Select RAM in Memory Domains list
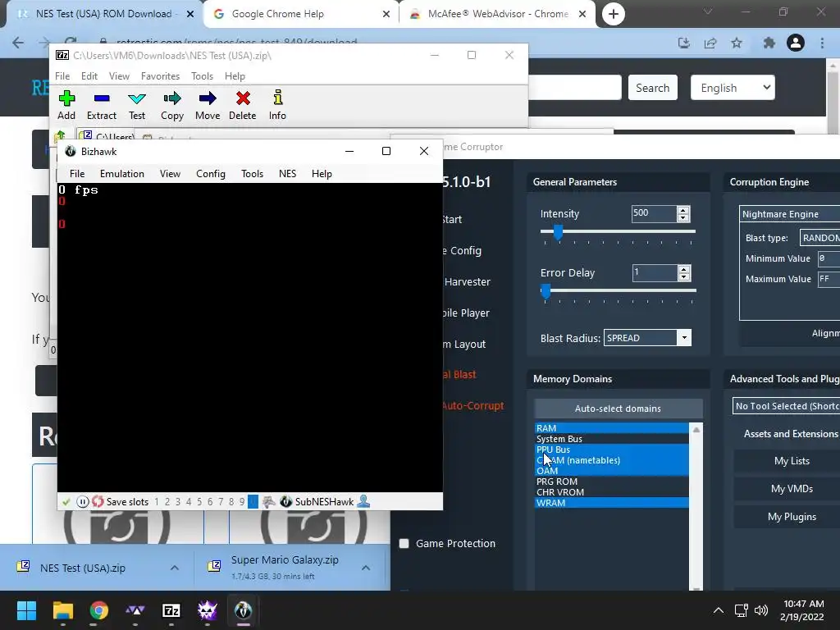The height and width of the screenshot is (630, 840). [x=611, y=428]
